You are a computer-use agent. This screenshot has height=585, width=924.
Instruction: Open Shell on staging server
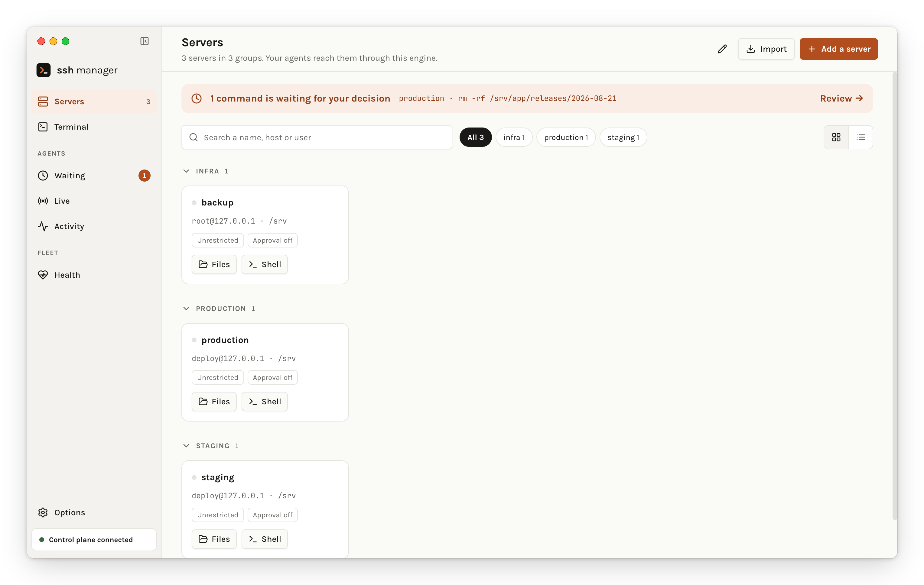pyautogui.click(x=264, y=539)
